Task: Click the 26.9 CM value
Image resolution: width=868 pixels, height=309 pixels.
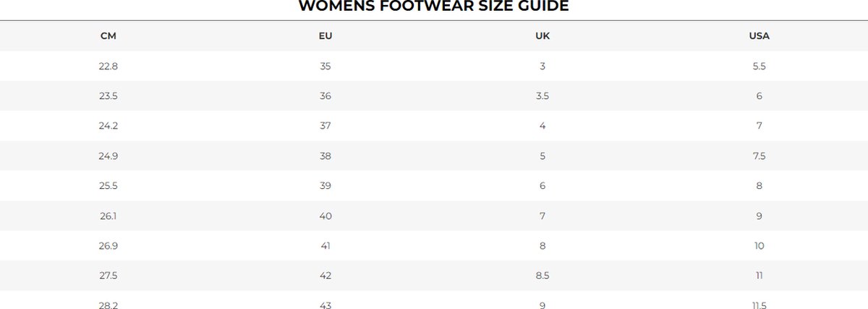Action: point(109,246)
